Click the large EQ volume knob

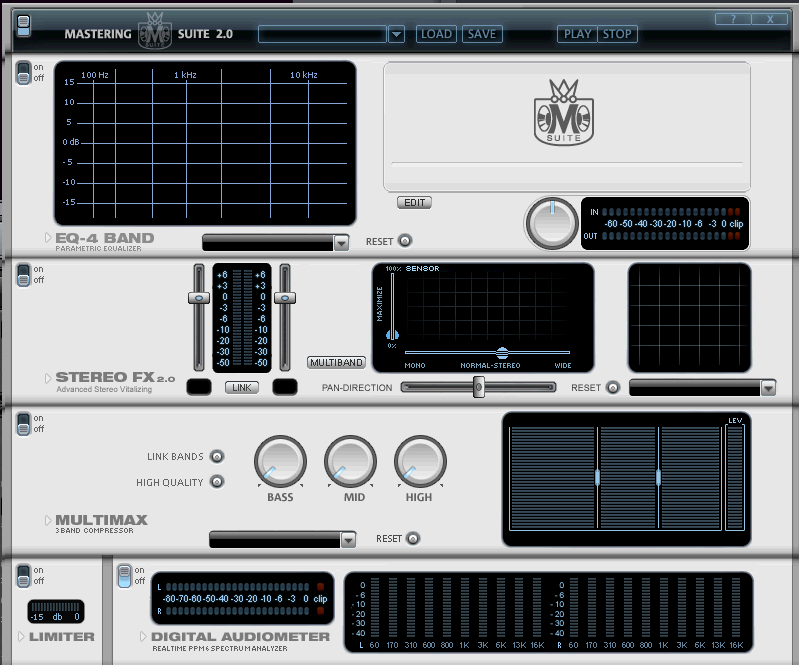coord(552,222)
